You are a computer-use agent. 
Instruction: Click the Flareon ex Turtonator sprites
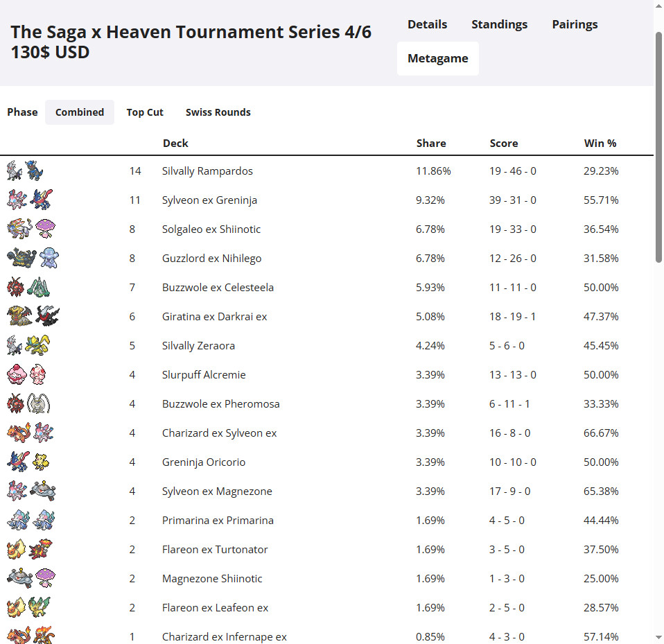click(x=30, y=549)
